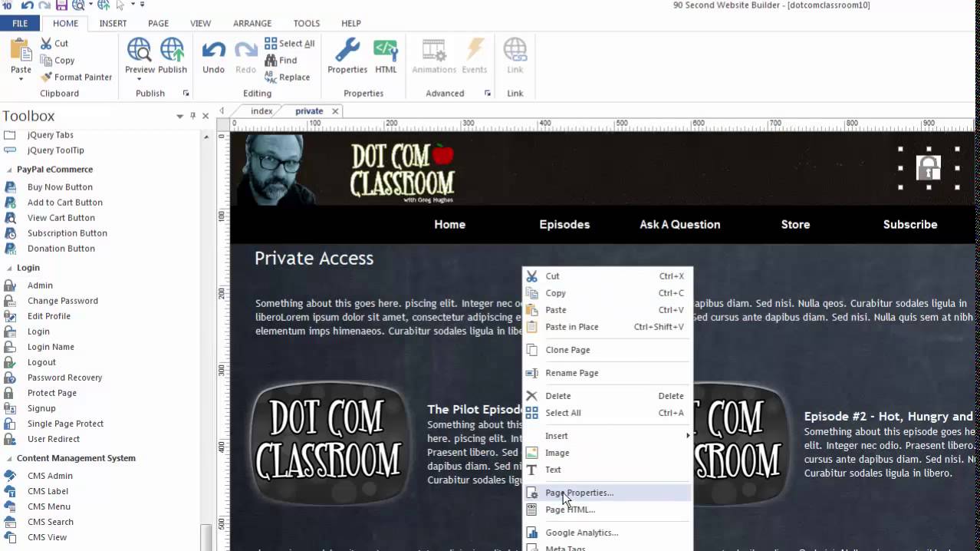The width and height of the screenshot is (980, 551).
Task: Select the Protect Page tool
Action: [x=52, y=393]
